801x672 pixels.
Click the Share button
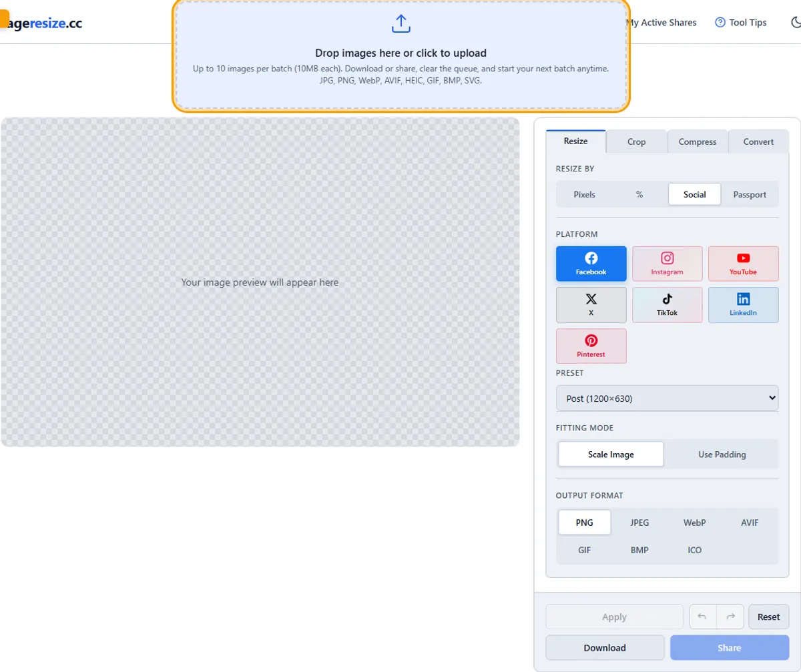click(730, 647)
